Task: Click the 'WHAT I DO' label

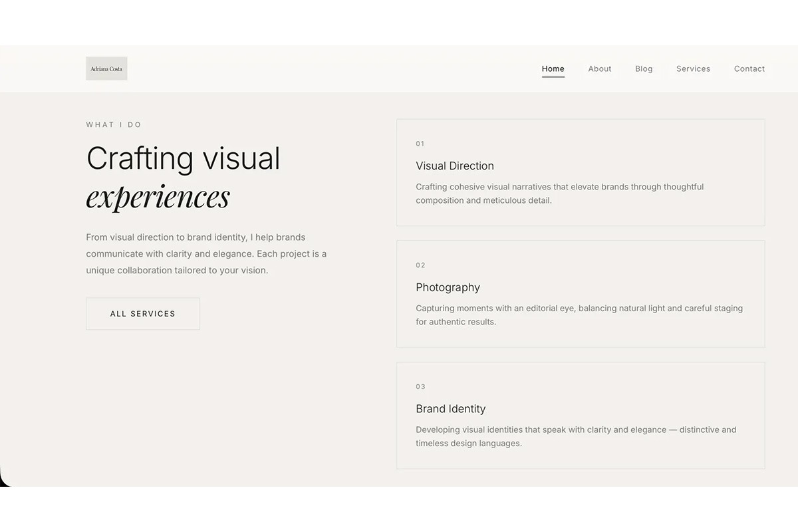Action: [114, 124]
